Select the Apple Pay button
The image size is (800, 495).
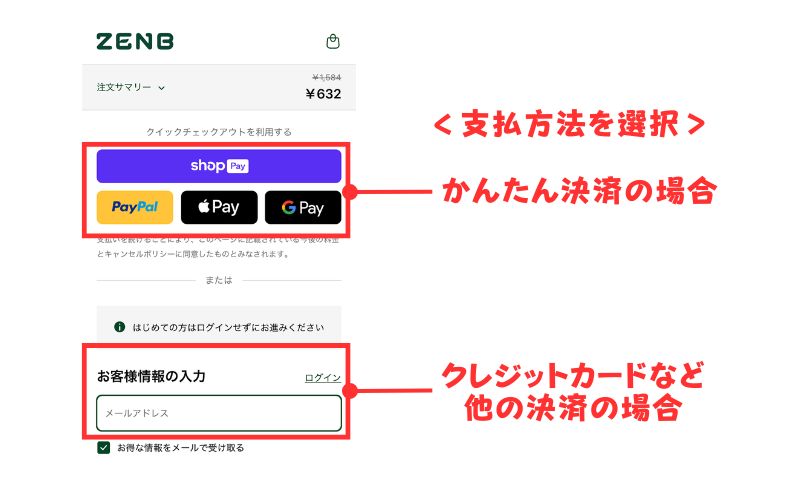coord(219,207)
